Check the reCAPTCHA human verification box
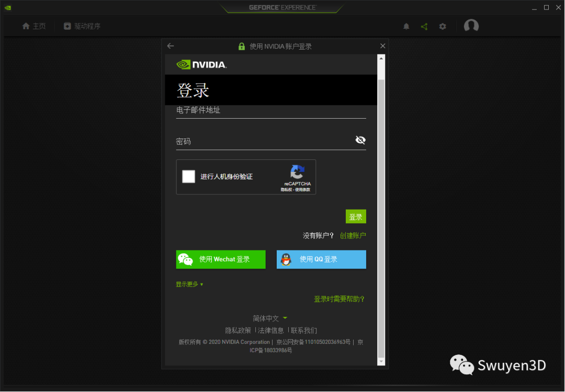 188,176
